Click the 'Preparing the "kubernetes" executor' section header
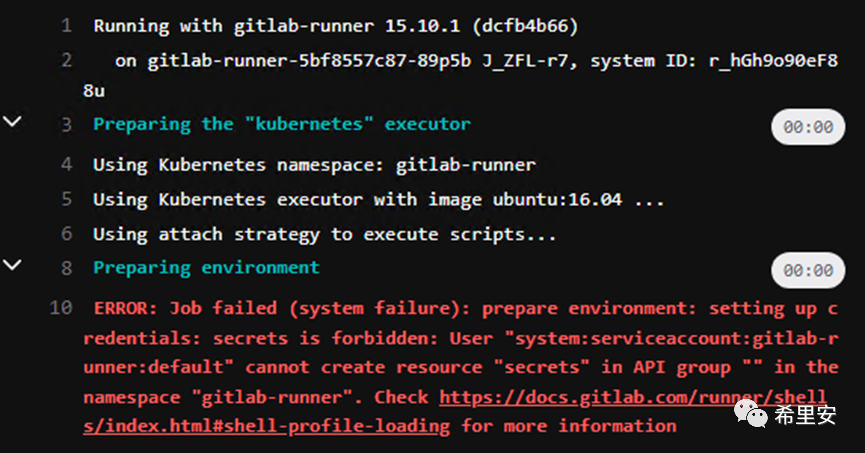Viewport: 865px width, 453px height. click(x=282, y=124)
